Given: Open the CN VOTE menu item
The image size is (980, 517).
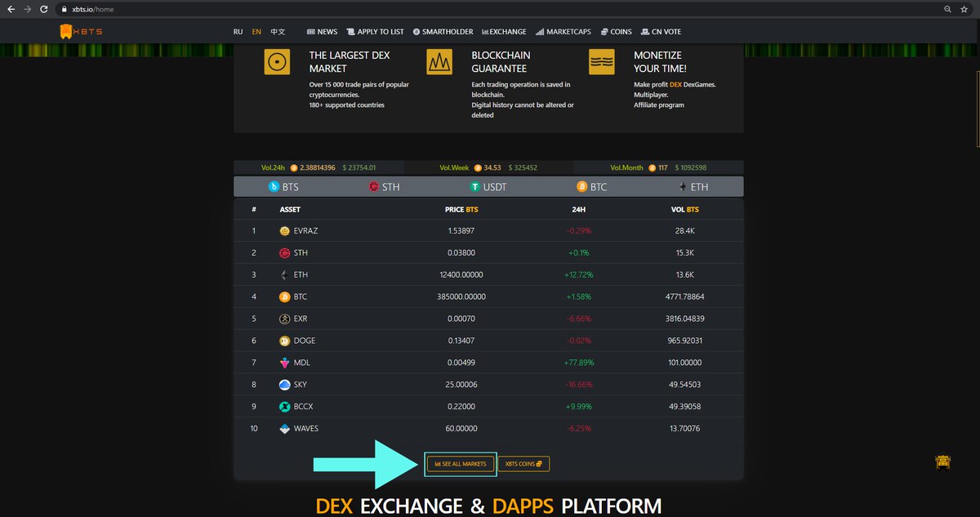Looking at the screenshot, I should pos(661,32).
